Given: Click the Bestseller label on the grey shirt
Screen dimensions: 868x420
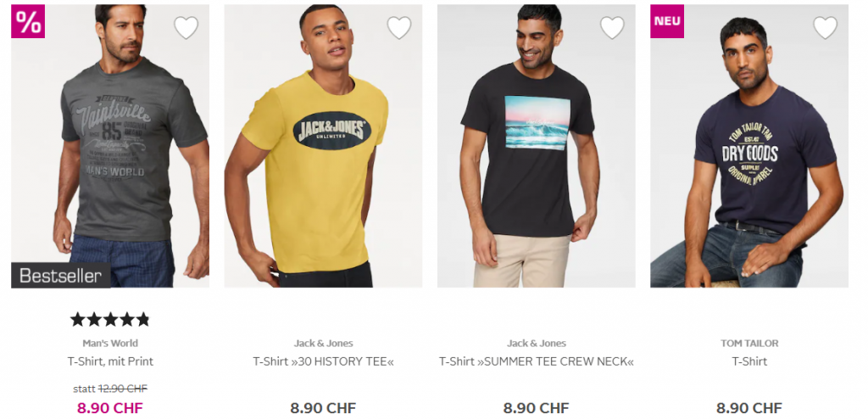Looking at the screenshot, I should pyautogui.click(x=61, y=276).
